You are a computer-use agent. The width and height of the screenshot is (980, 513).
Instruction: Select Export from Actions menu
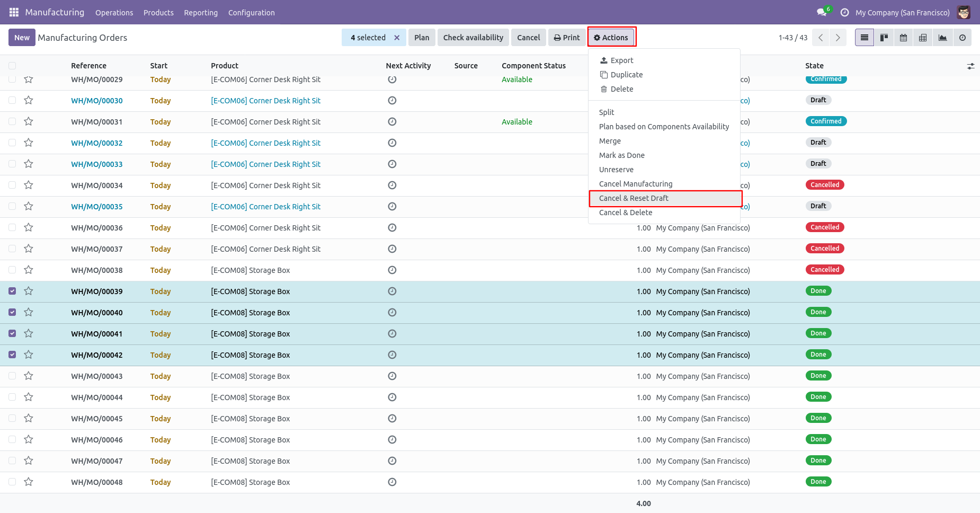(x=664, y=60)
